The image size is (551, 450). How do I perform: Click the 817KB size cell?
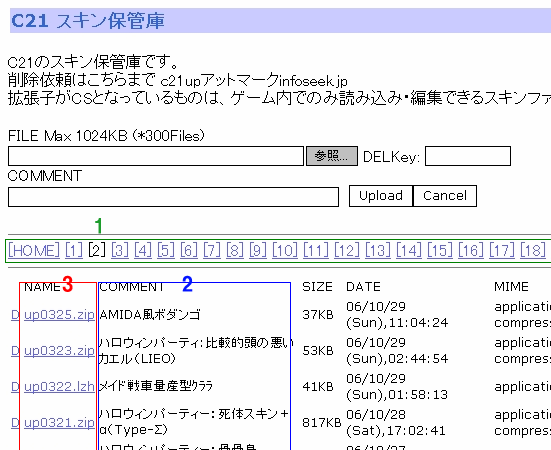[322, 423]
